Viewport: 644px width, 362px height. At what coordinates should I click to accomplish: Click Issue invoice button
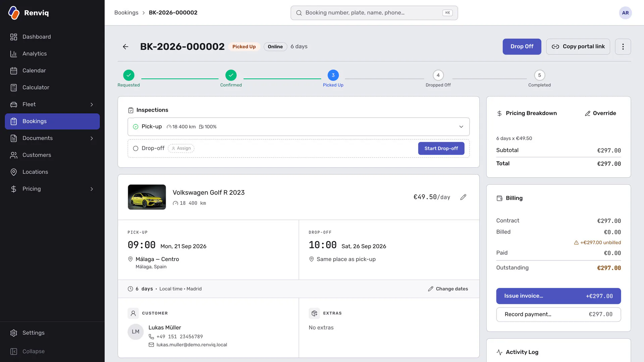tap(558, 296)
